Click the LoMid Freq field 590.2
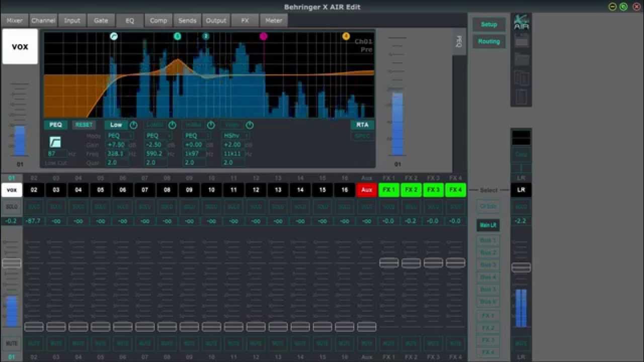 [x=155, y=154]
